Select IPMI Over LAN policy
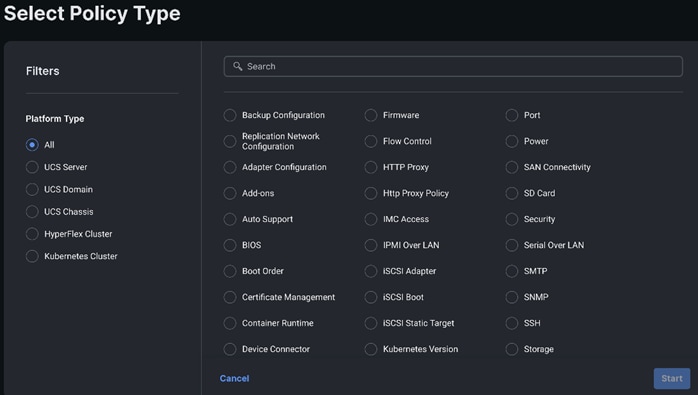 click(x=371, y=245)
